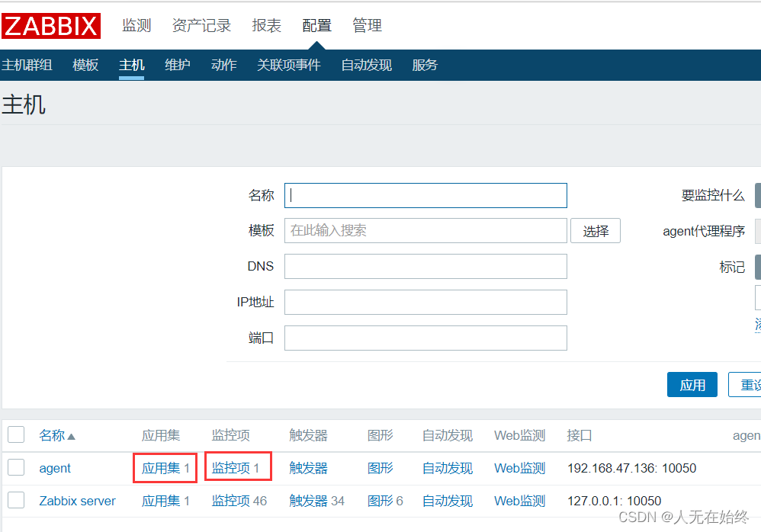Open 应用集 for the agent host
Screen dimensions: 761x532
(161, 468)
